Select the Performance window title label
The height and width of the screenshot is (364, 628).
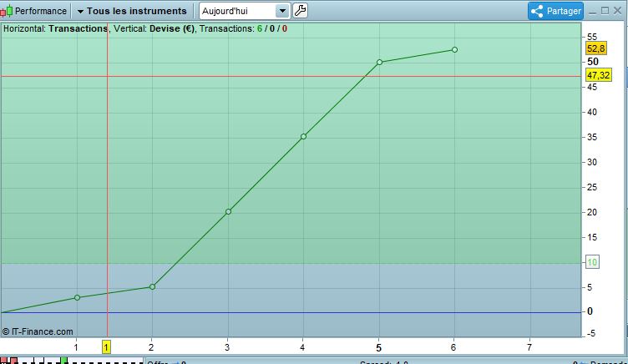pos(41,11)
